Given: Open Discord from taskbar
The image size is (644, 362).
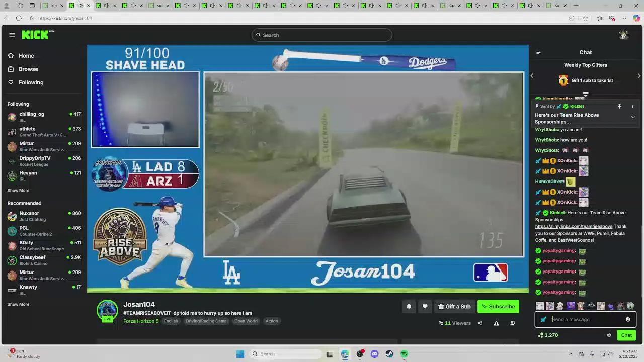Looking at the screenshot, I should coord(374,354).
